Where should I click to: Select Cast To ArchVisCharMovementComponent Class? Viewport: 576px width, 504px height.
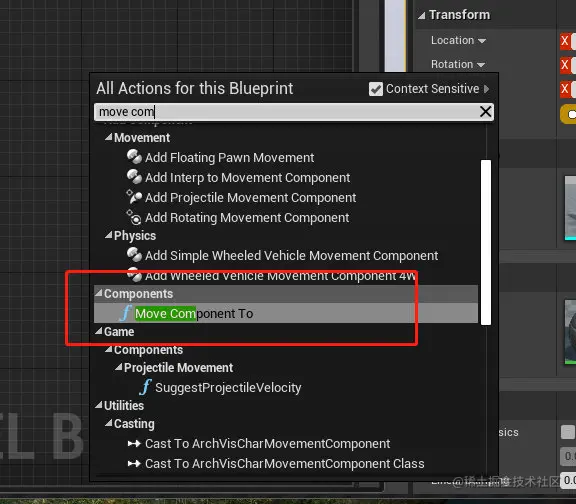coord(285,464)
